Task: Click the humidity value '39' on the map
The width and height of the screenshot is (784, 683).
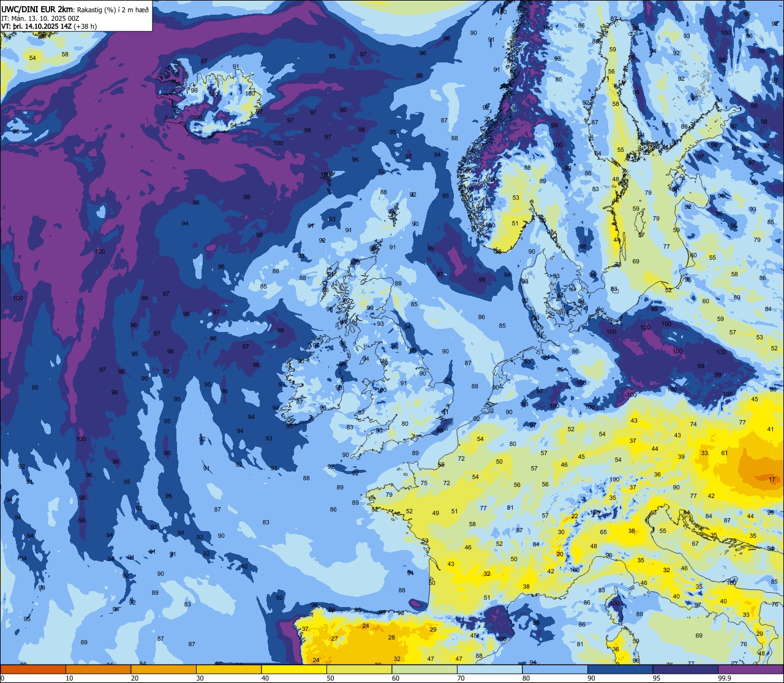Action: (x=681, y=458)
